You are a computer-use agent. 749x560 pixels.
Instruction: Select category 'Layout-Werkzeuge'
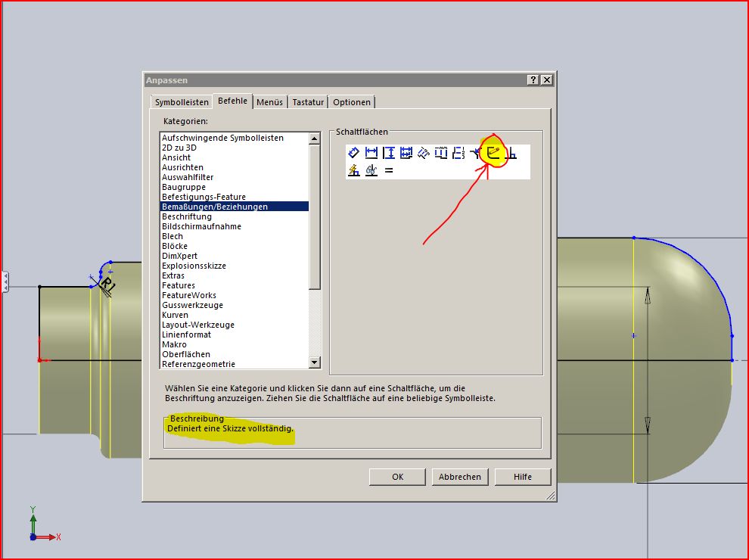click(x=234, y=325)
